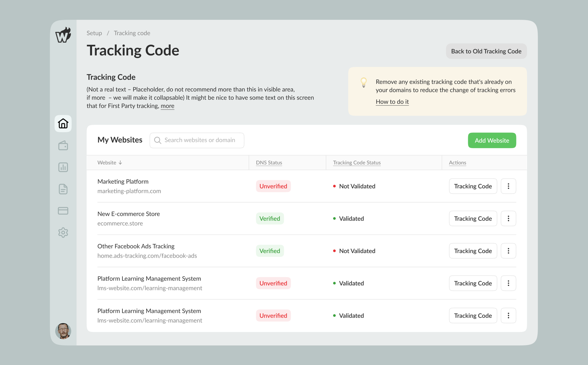Click Validated status for New E-commerce Store

348,218
